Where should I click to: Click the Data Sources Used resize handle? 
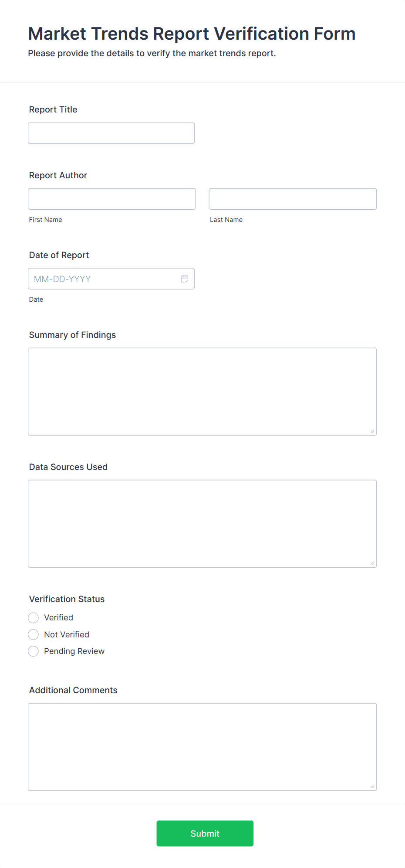372,563
